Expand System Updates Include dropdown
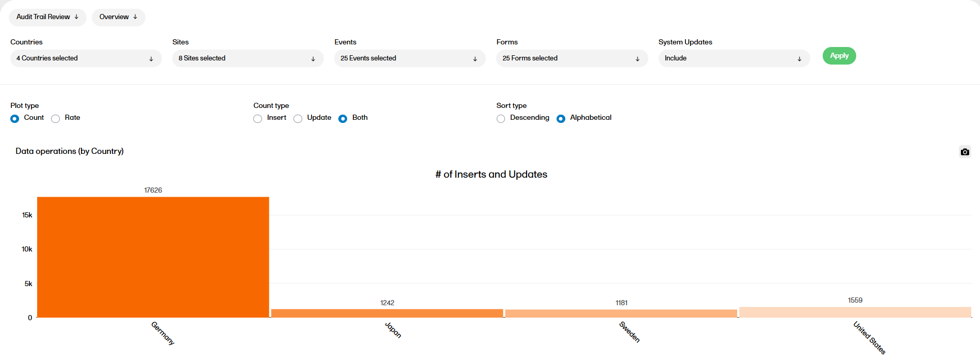 point(733,58)
